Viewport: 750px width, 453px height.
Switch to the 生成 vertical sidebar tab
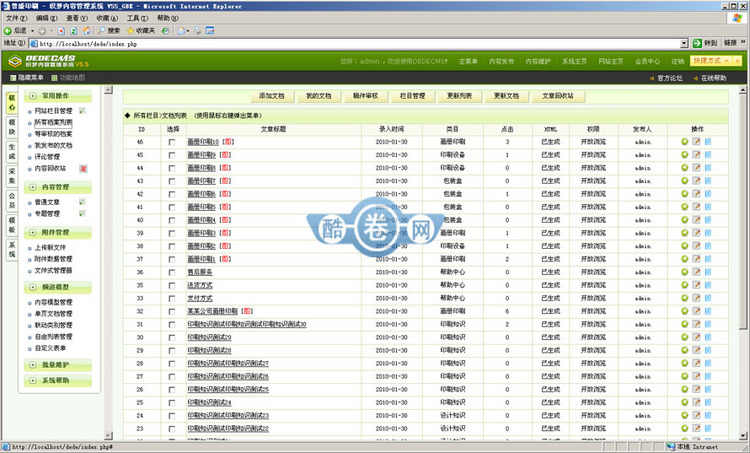coord(12,152)
